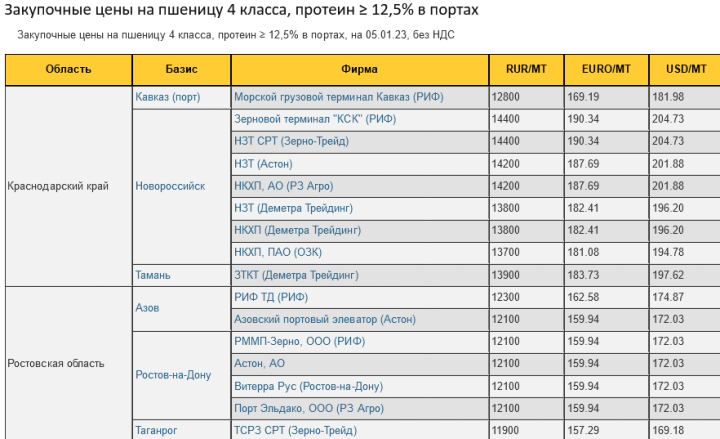
Task: Open НКХП, ПАО (ОЗК) company link
Action: click(x=279, y=252)
